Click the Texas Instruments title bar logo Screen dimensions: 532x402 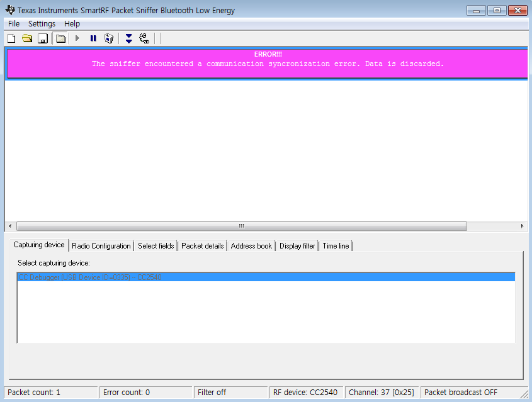tap(10, 10)
